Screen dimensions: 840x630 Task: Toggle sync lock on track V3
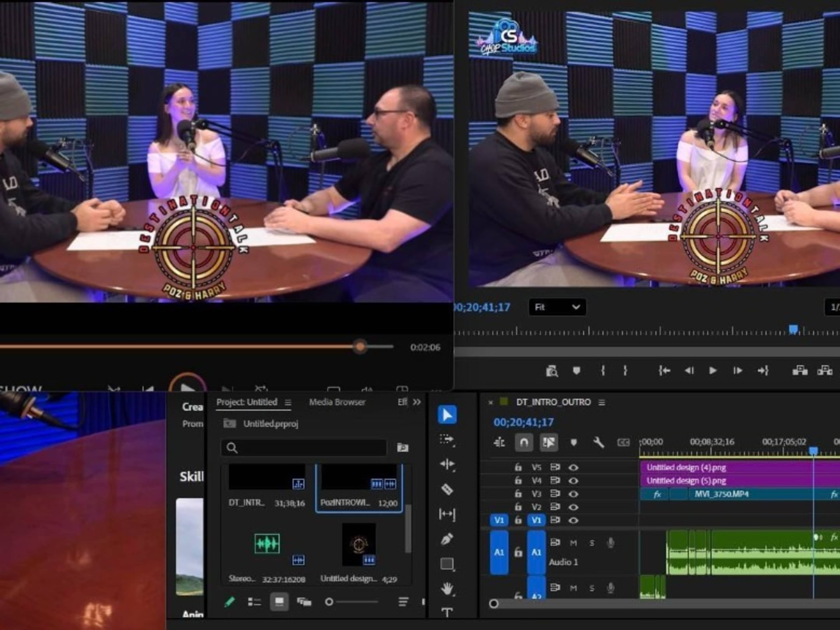tap(555, 494)
